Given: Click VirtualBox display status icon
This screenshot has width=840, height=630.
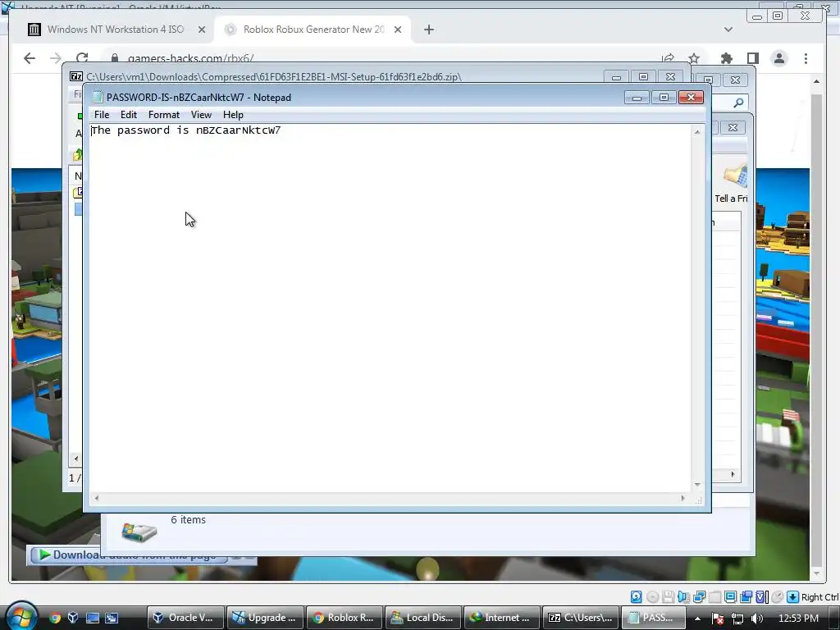Looking at the screenshot, I should coord(730,597).
